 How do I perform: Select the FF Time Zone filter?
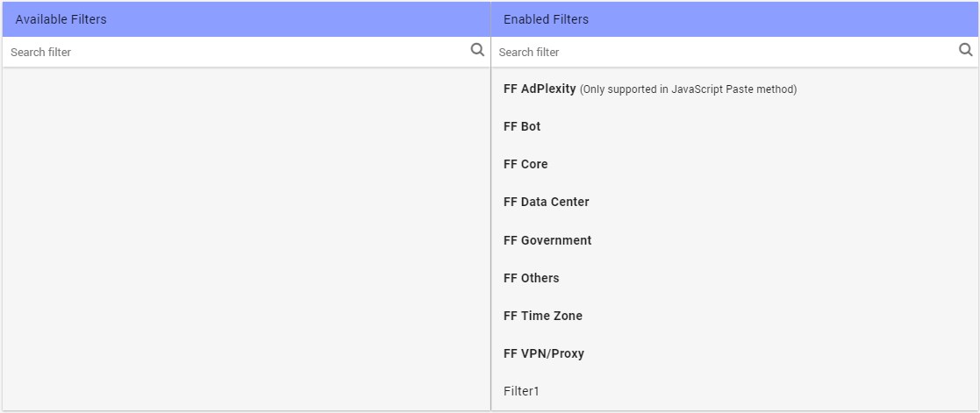542,316
